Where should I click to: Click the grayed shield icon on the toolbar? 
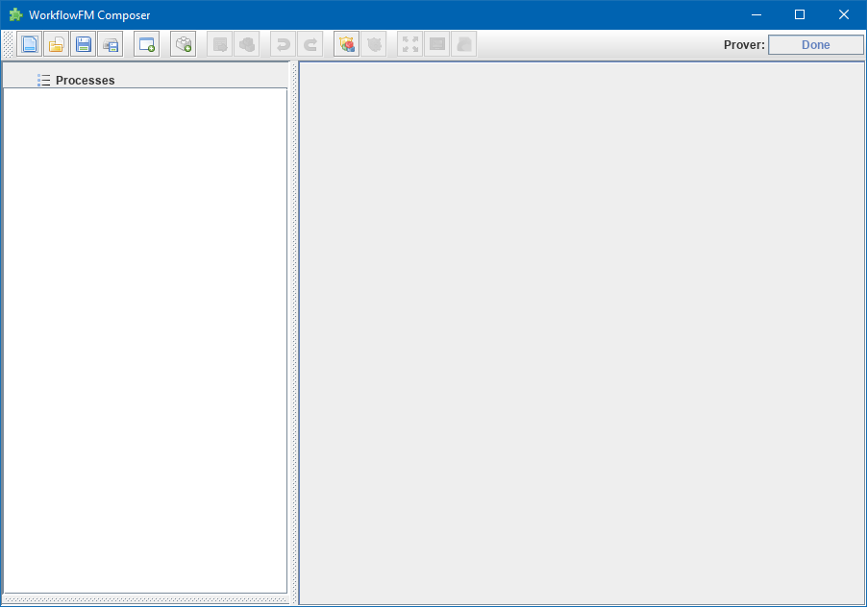pyautogui.click(x=374, y=43)
